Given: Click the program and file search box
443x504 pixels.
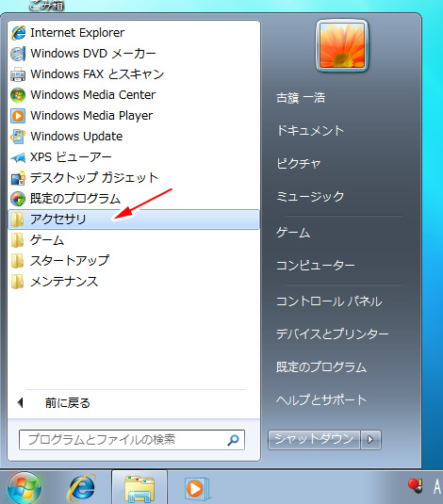Looking at the screenshot, I should [x=132, y=440].
